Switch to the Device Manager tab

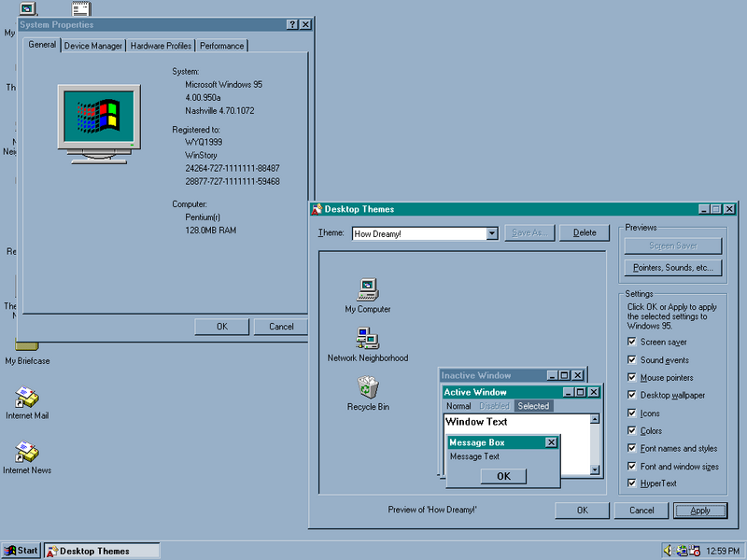[93, 46]
